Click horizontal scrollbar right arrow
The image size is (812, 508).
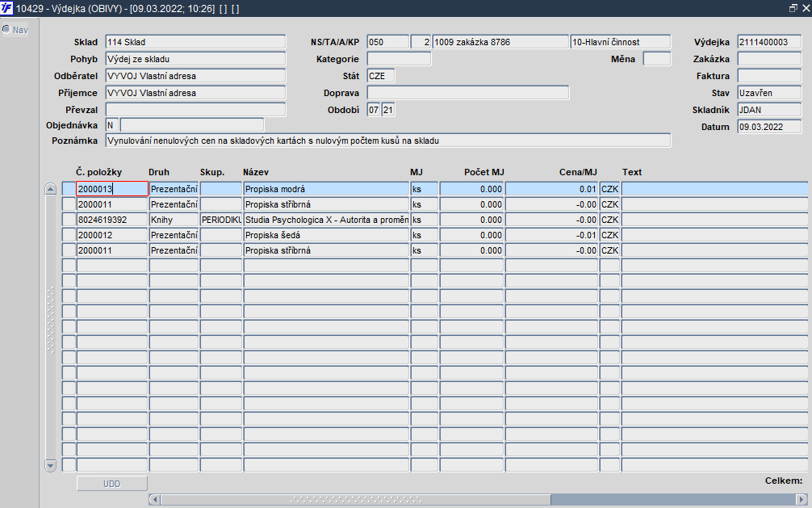point(802,499)
